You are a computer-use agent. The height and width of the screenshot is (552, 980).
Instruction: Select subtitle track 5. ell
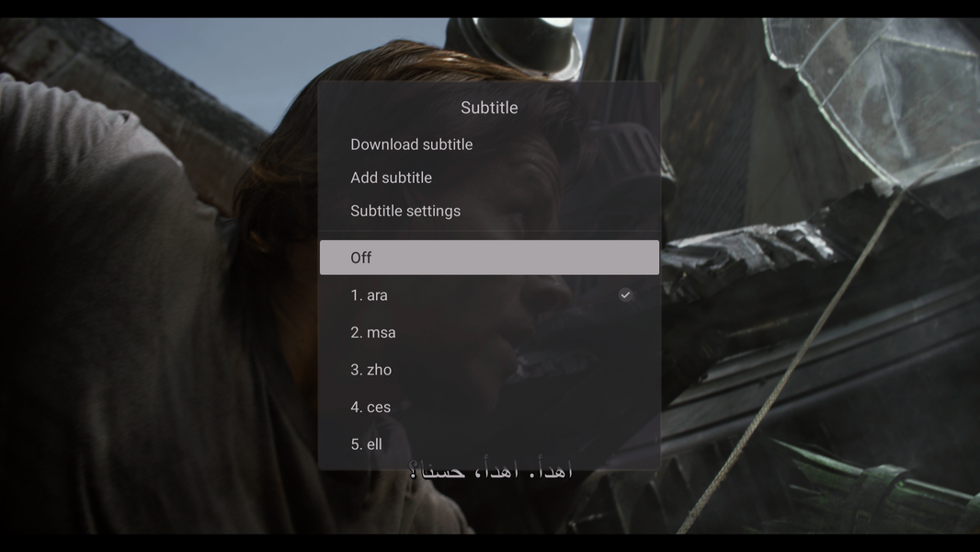[489, 444]
